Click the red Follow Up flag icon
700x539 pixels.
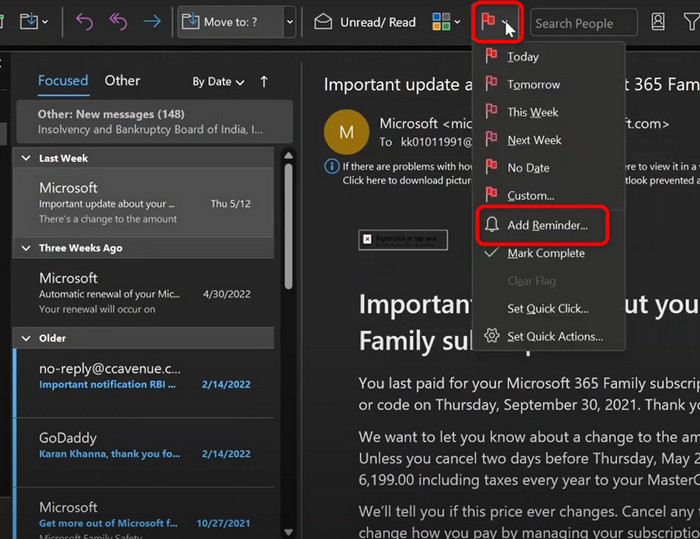pyautogui.click(x=489, y=22)
